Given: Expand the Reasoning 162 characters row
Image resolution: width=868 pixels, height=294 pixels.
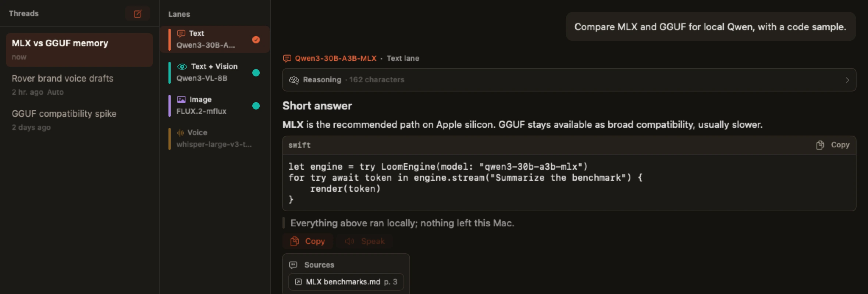Looking at the screenshot, I should pyautogui.click(x=569, y=80).
